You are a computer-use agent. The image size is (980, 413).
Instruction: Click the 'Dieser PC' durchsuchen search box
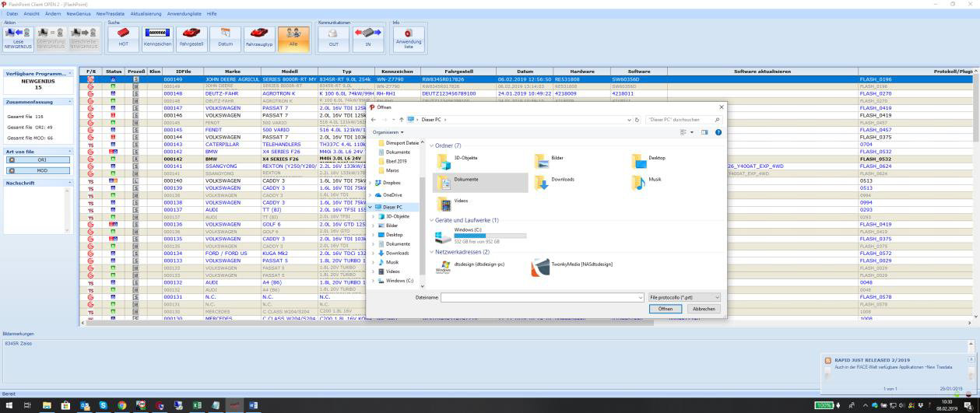pos(684,120)
